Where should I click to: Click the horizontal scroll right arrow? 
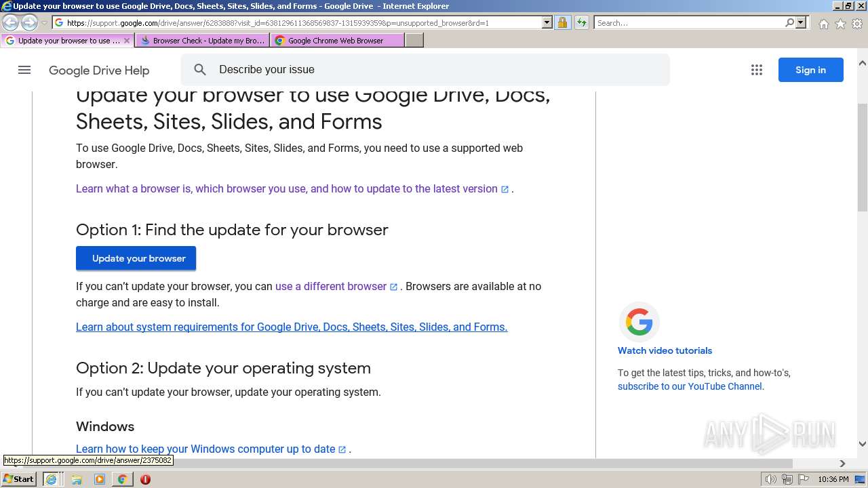tap(842, 464)
